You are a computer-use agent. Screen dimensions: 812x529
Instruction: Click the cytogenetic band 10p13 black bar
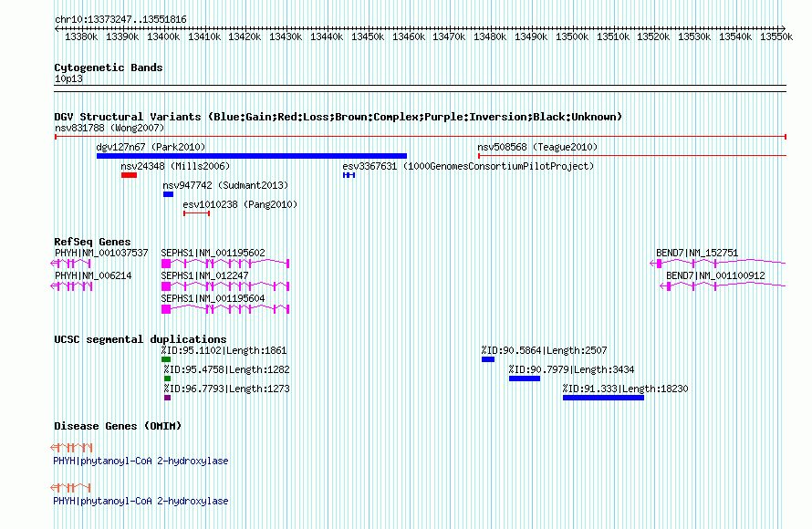[x=420, y=88]
